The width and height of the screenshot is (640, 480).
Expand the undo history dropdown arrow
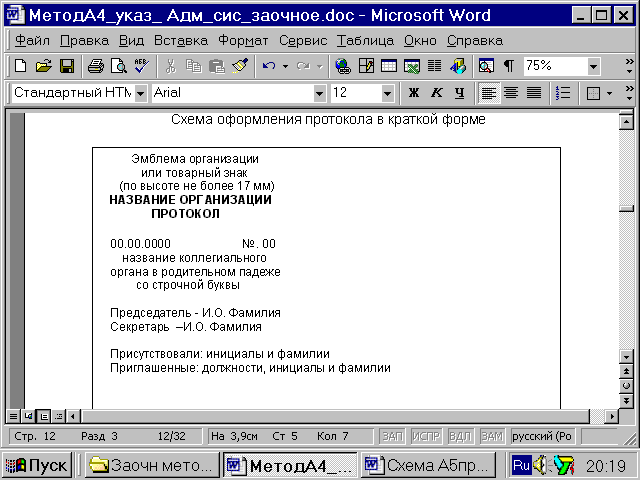[x=285, y=66]
